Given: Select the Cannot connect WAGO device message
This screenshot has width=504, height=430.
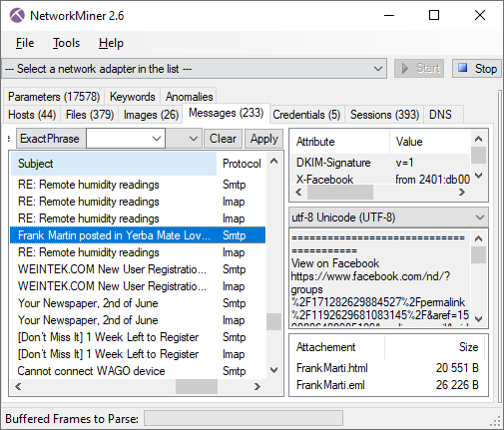Looking at the screenshot, I should 138,371.
